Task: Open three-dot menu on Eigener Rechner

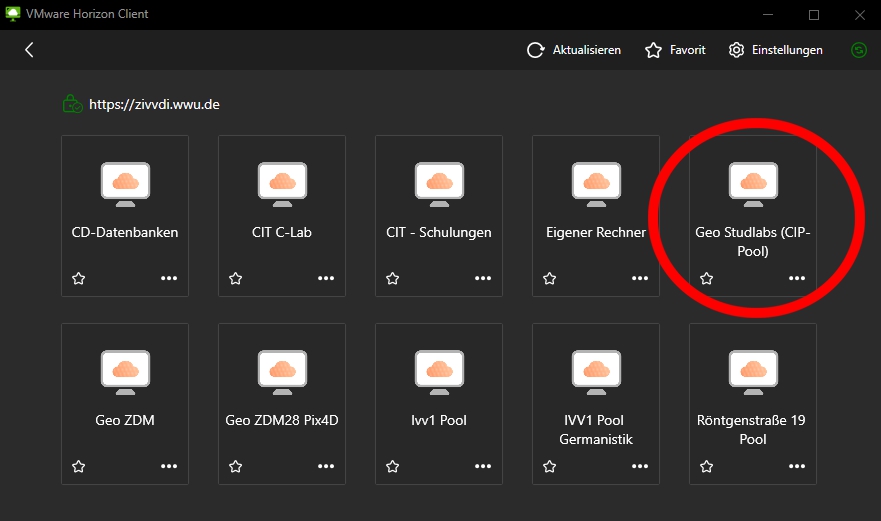Action: pos(640,278)
